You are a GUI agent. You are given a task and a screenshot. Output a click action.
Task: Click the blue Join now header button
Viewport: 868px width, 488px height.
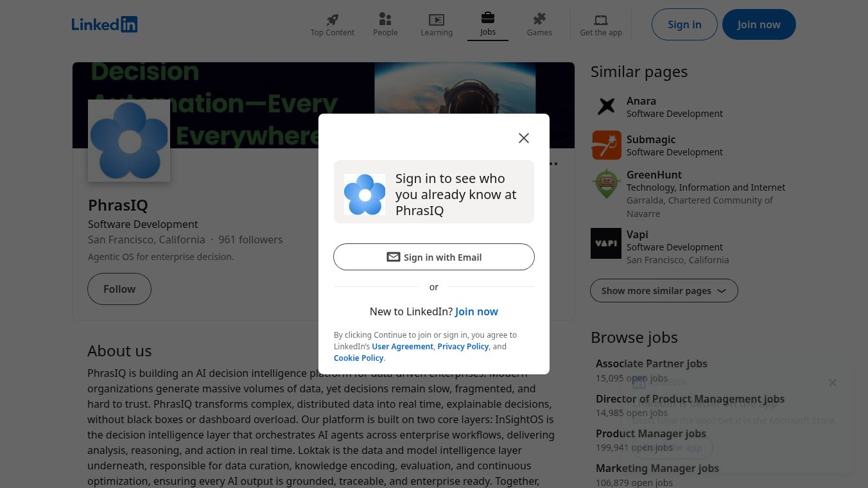pyautogui.click(x=759, y=24)
